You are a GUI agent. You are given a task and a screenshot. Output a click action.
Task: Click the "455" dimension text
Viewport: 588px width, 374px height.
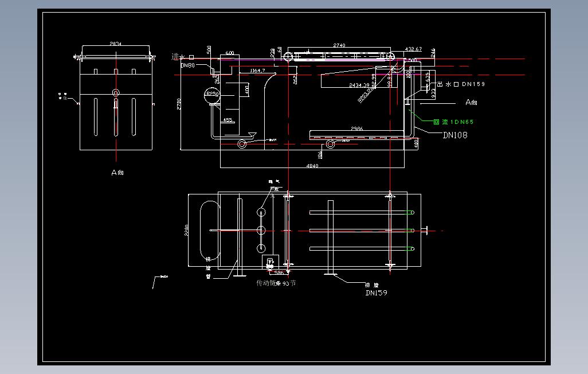click(x=228, y=120)
